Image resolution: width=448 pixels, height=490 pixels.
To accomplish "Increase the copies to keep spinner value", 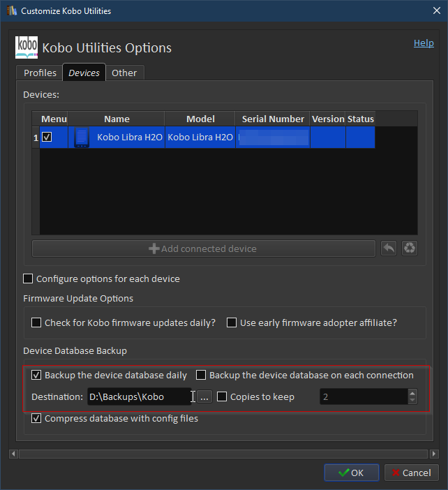I will click(412, 393).
